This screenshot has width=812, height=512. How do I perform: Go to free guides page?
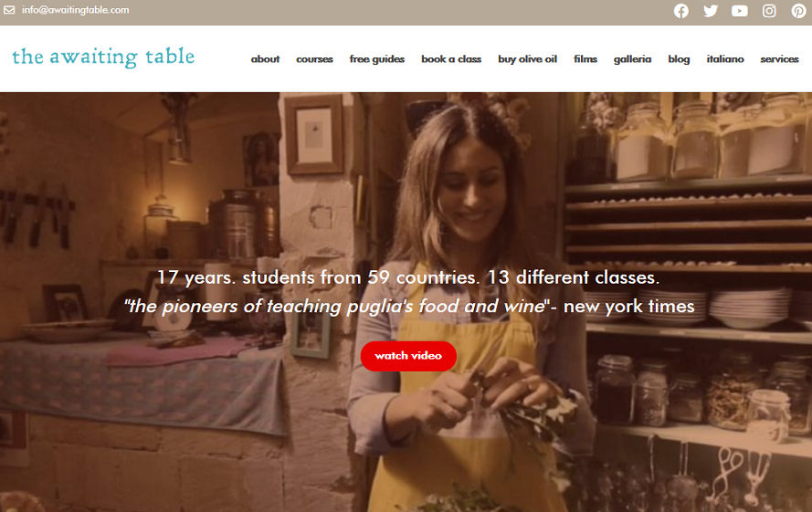click(x=377, y=59)
